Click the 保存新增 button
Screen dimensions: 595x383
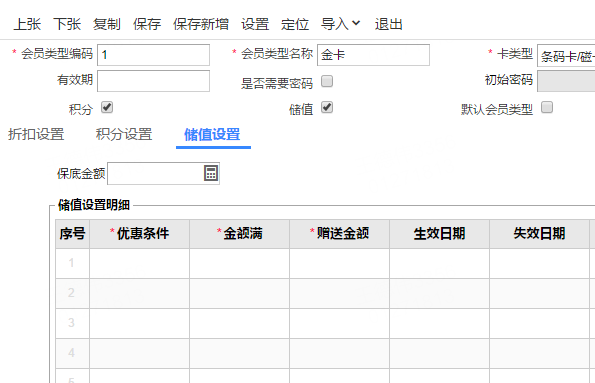point(201,24)
